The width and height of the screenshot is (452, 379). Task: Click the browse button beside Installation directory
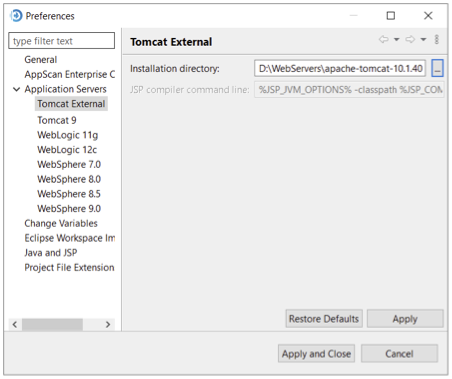[x=437, y=68]
